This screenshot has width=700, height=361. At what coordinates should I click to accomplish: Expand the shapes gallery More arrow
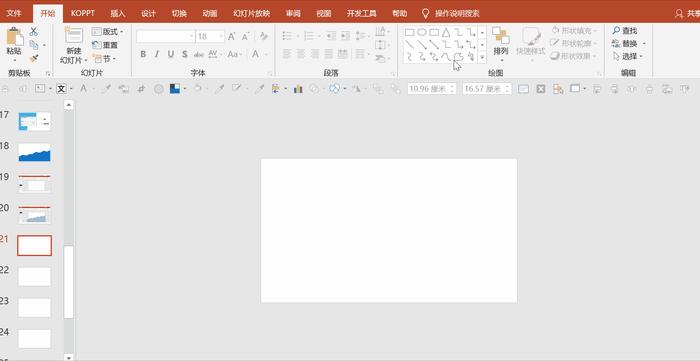point(482,57)
